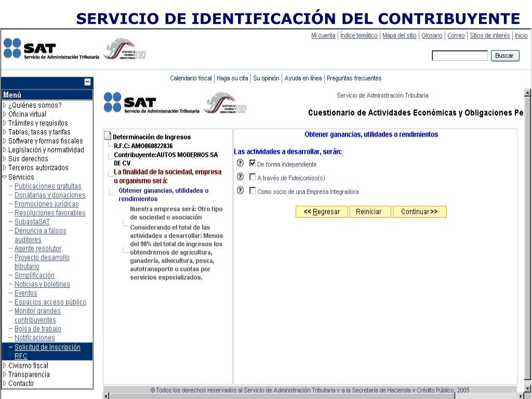Open Su opinión page
Screen dimensions: 532x399
[x=266, y=78]
